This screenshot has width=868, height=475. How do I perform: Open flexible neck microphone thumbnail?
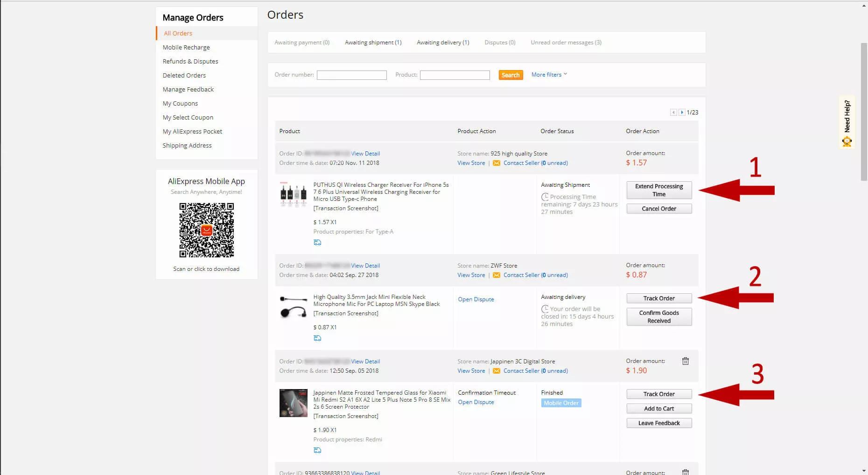[x=293, y=306]
